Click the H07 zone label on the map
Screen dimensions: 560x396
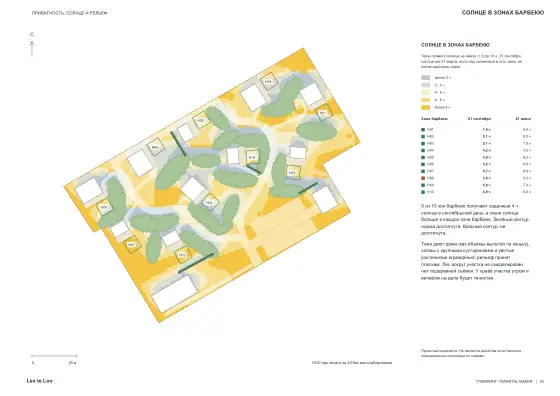pos(131,245)
